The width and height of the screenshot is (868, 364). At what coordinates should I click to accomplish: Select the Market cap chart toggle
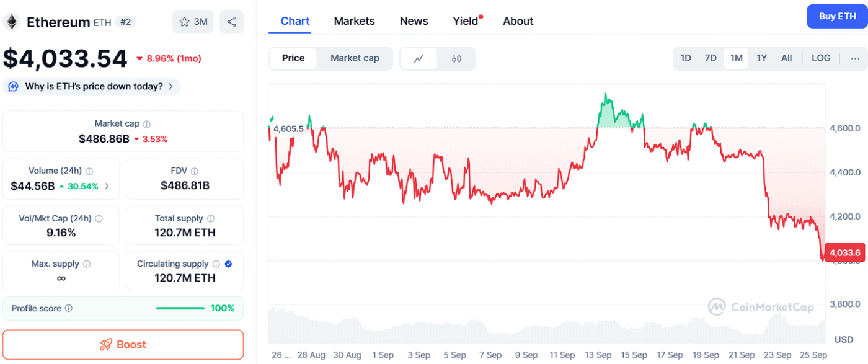[x=355, y=58]
